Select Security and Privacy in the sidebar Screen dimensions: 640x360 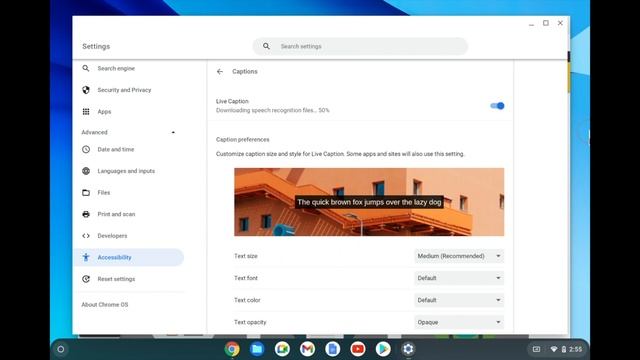click(128, 90)
